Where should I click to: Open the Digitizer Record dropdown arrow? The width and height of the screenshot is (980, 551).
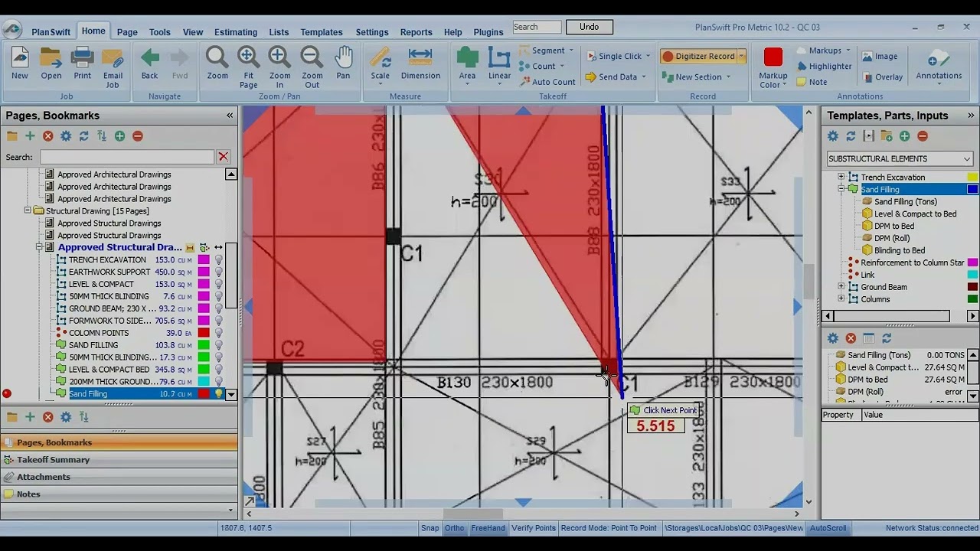pos(742,56)
